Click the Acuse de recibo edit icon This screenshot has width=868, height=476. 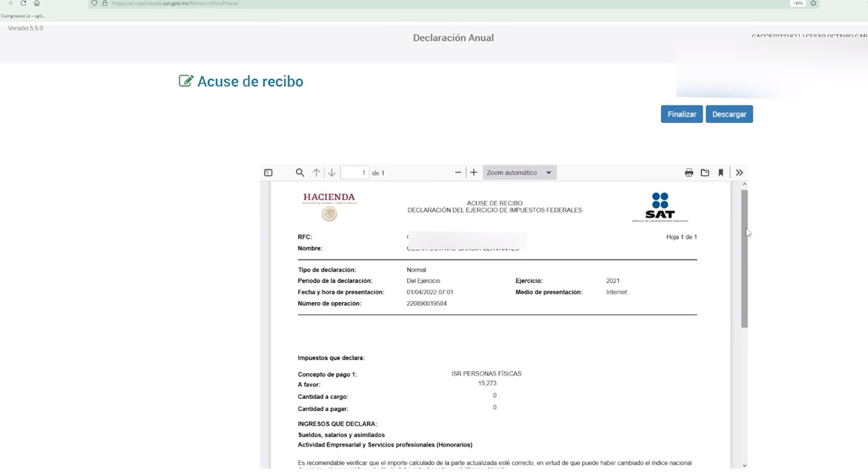[x=184, y=81]
